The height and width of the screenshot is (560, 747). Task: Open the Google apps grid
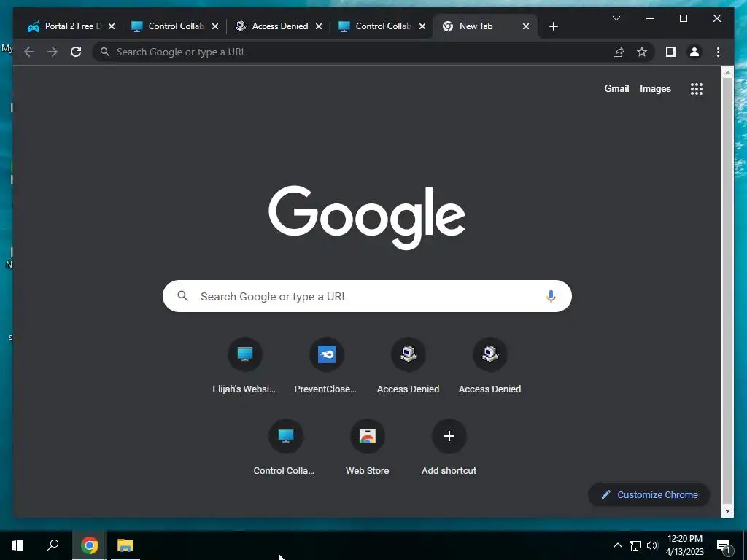[x=697, y=88]
